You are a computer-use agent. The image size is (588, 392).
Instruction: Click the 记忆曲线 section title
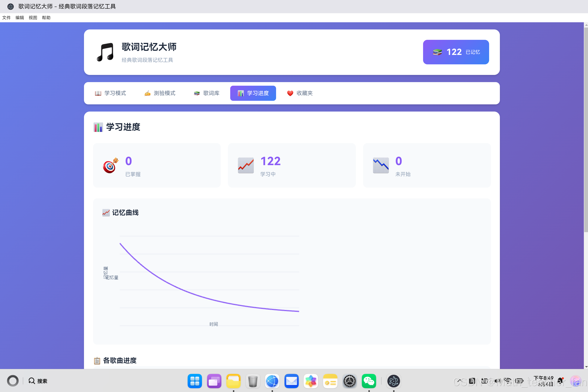(x=125, y=213)
